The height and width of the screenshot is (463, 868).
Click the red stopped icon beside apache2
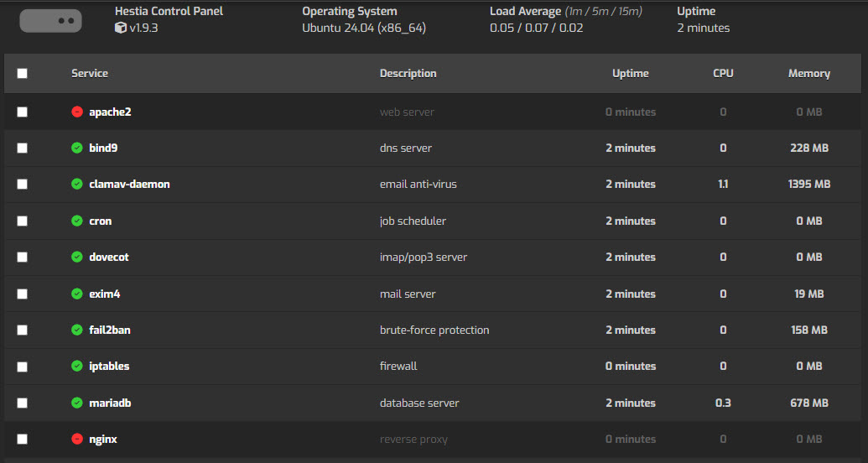coord(77,112)
